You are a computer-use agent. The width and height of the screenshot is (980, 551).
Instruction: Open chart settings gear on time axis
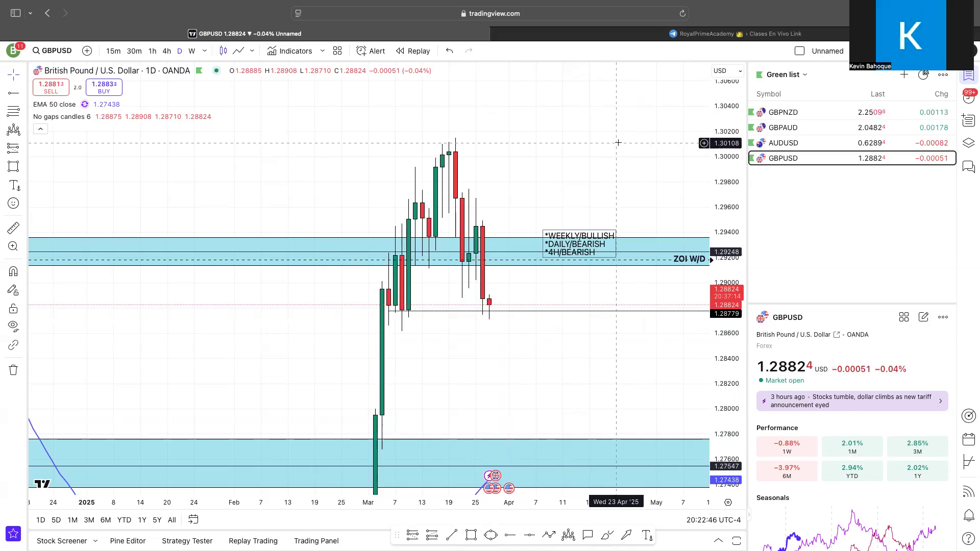pyautogui.click(x=728, y=503)
